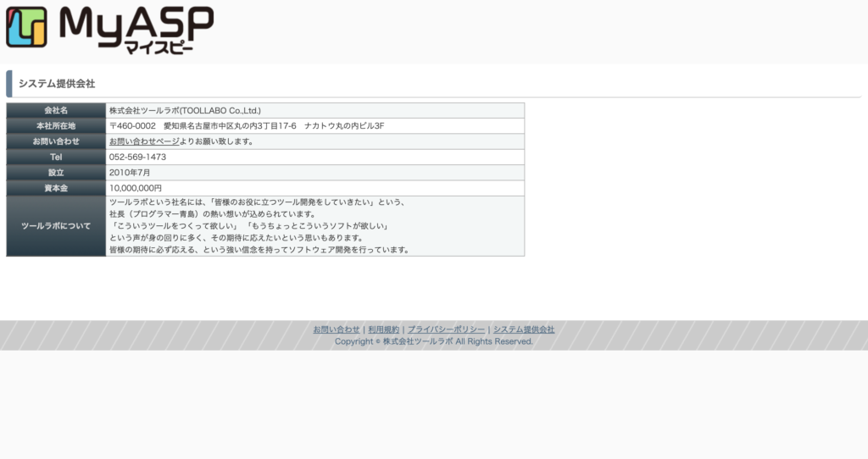The width and height of the screenshot is (868, 459).
Task: Click the 会社名 header cell
Action: [x=56, y=111]
